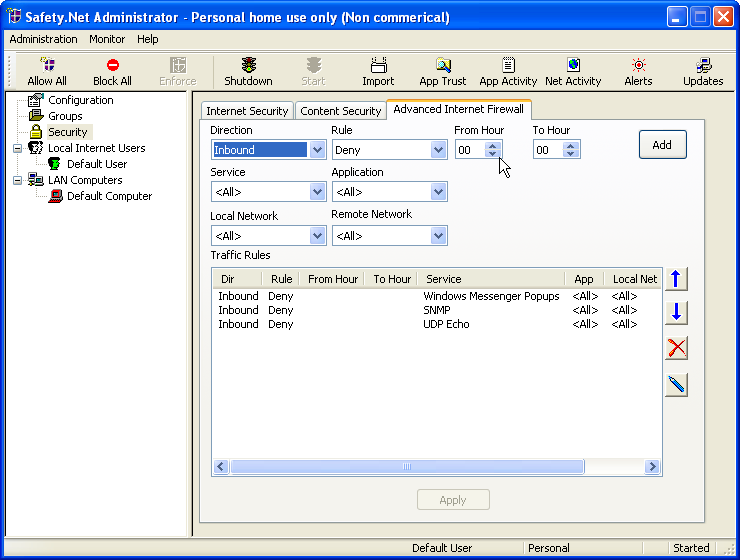Click the Traffic Rules horizontal scrollbar

pyautogui.click(x=407, y=467)
